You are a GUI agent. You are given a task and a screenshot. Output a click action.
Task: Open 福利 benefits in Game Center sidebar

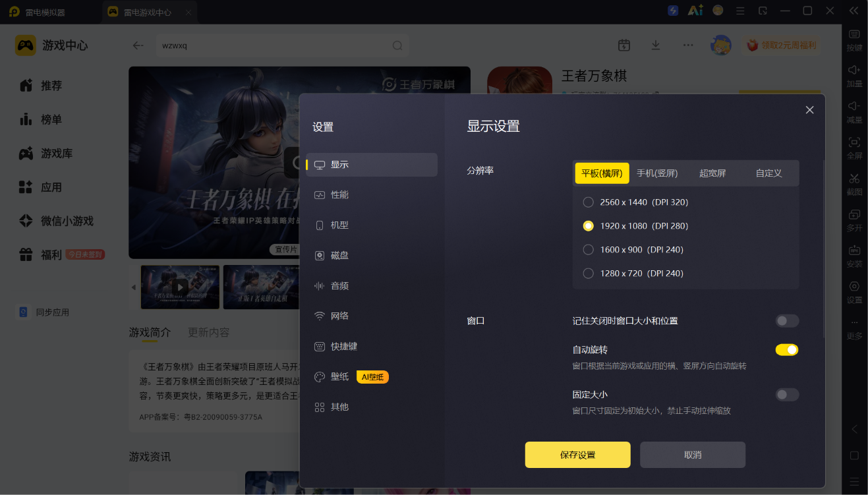(x=61, y=254)
